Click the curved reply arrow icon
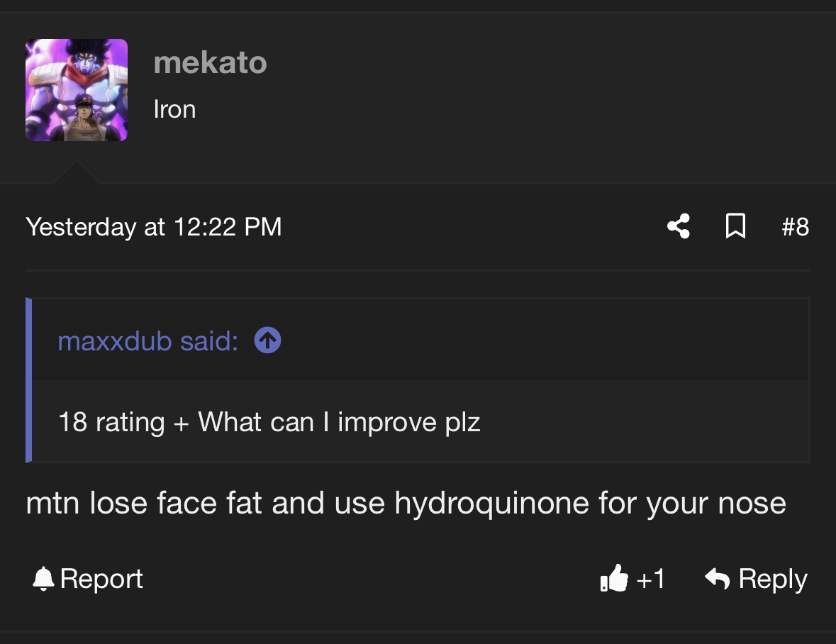 pyautogui.click(x=718, y=579)
